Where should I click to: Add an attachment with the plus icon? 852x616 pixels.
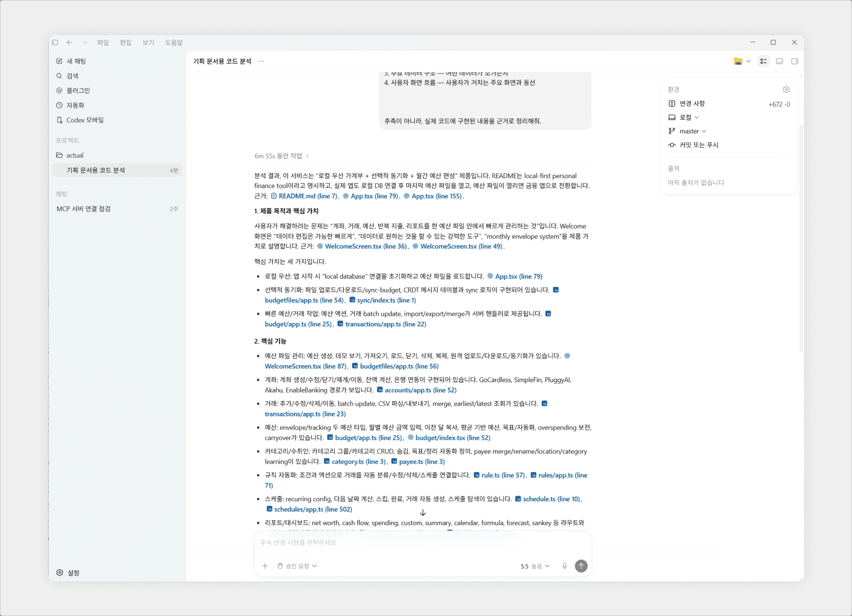point(265,566)
